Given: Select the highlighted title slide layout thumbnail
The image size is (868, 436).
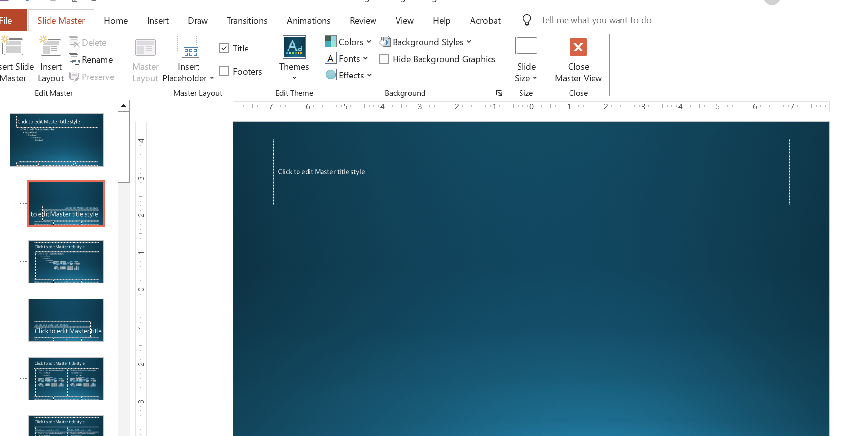Looking at the screenshot, I should [x=66, y=204].
